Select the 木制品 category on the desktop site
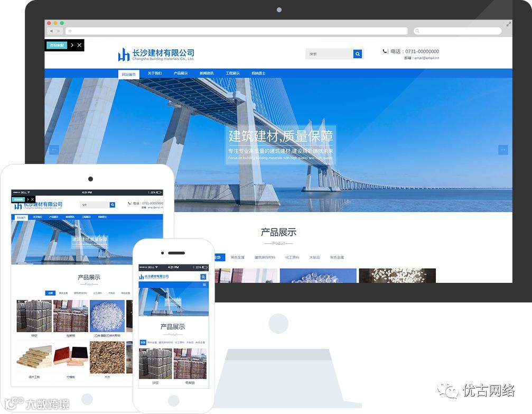 (314, 257)
